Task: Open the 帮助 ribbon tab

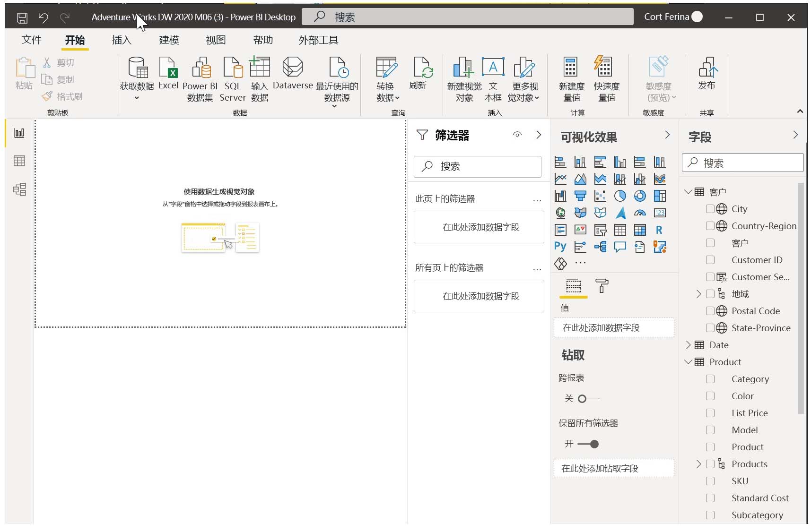Action: point(263,40)
